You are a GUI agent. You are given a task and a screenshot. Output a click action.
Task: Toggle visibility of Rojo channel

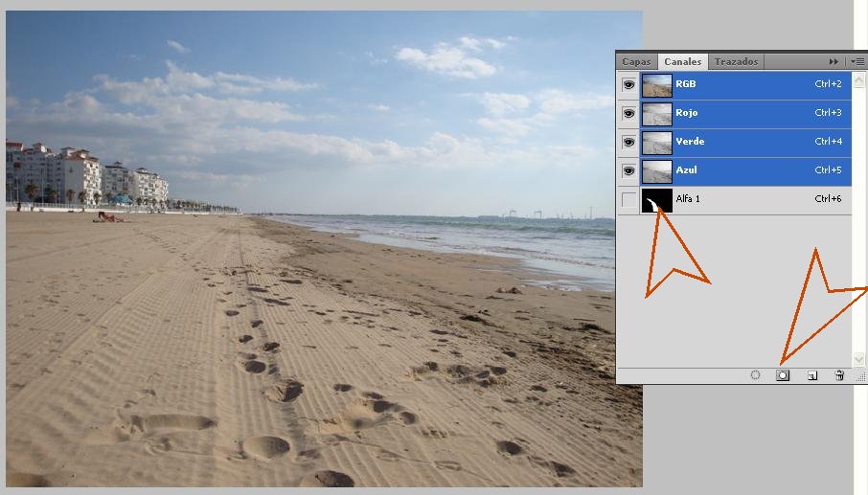628,113
